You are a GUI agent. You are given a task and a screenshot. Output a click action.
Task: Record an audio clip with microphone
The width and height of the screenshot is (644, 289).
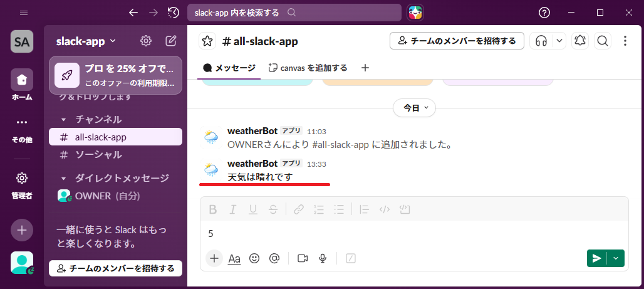tap(323, 258)
